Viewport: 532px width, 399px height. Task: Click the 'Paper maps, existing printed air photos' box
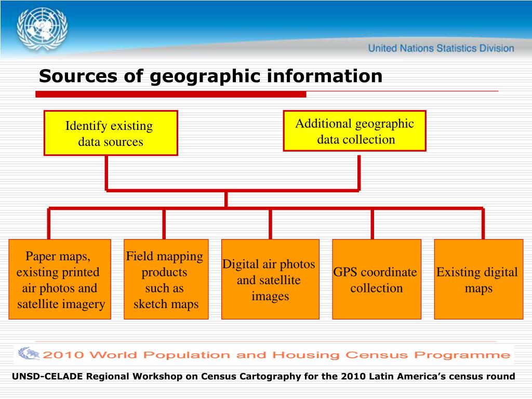60,279
